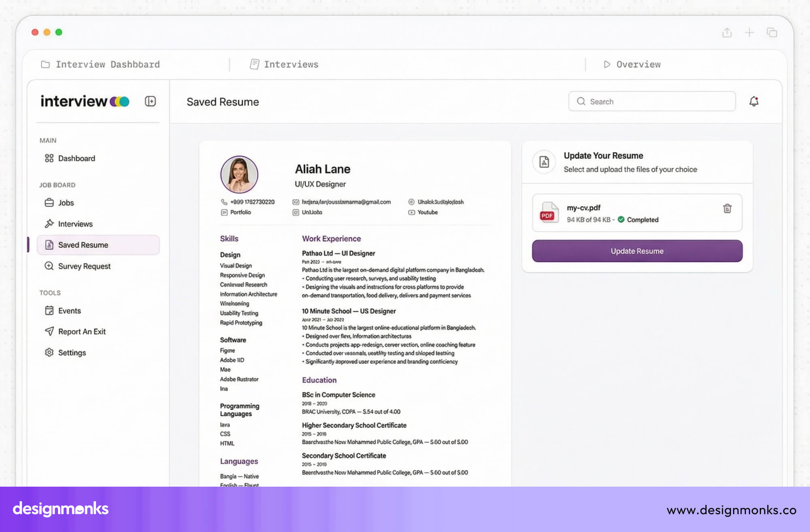Click the Youtube link on the resume
810x532 pixels.
427,212
